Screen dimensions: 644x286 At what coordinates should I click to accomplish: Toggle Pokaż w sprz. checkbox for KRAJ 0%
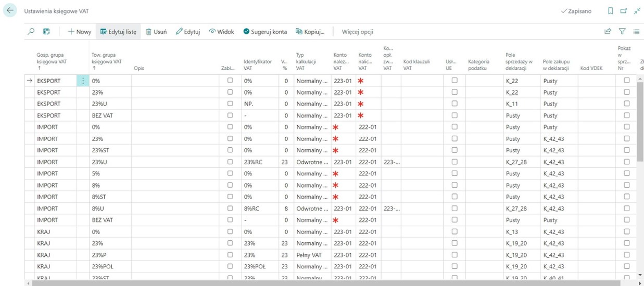(x=627, y=231)
